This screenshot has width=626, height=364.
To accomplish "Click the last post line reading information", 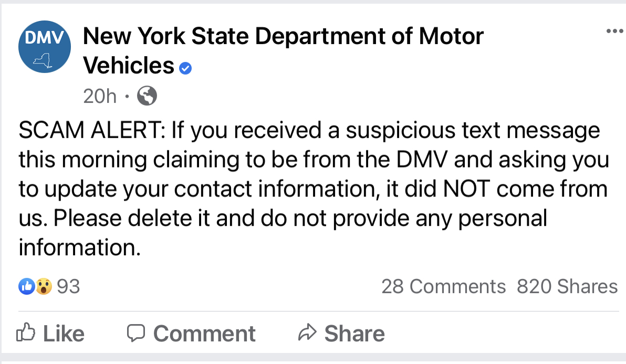I will [x=80, y=247].
